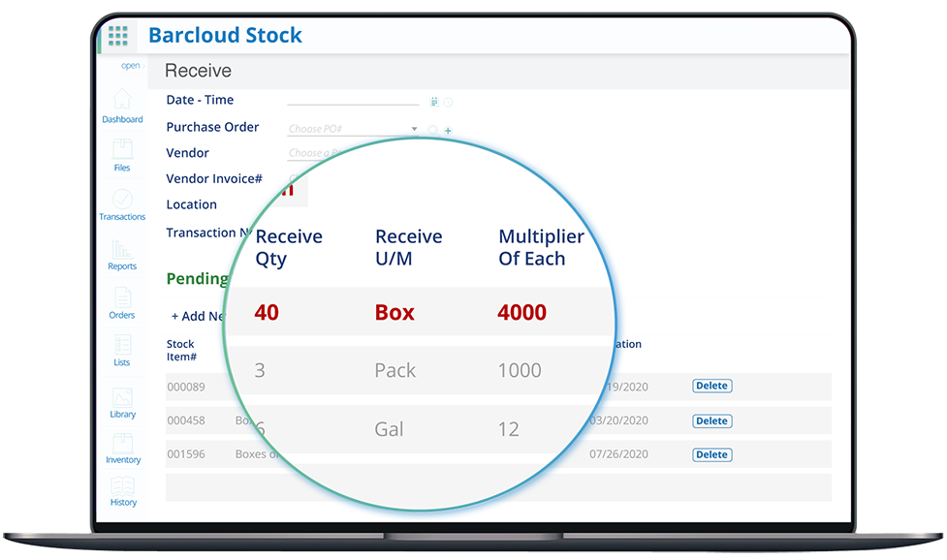Go to Dashboard in the sidebar
Image resolution: width=947 pixels, height=560 pixels.
[x=122, y=107]
